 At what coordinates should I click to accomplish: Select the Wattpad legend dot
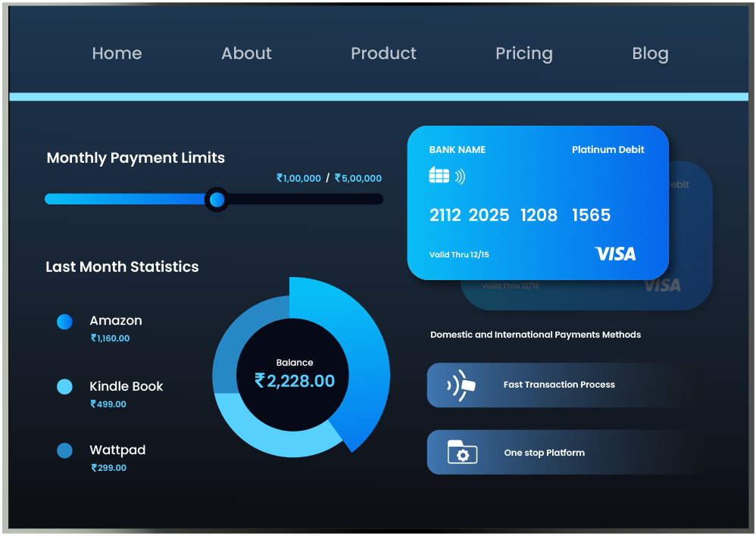(x=64, y=451)
